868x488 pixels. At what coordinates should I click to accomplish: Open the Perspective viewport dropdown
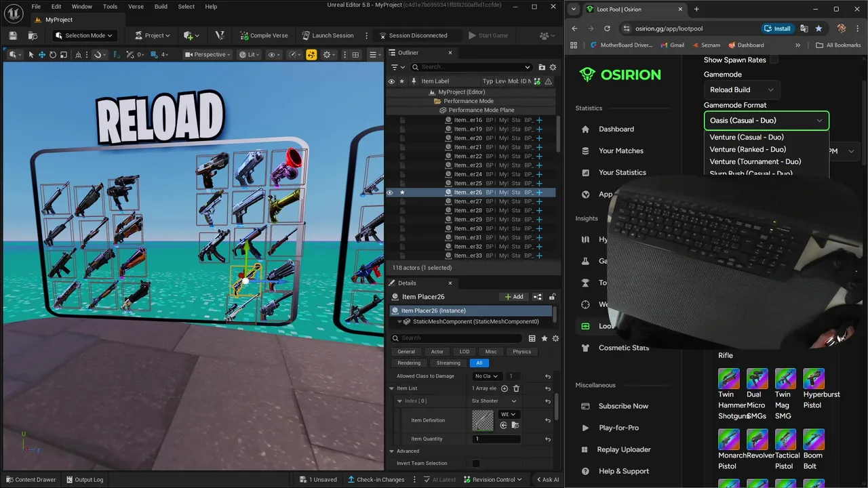[x=208, y=54]
